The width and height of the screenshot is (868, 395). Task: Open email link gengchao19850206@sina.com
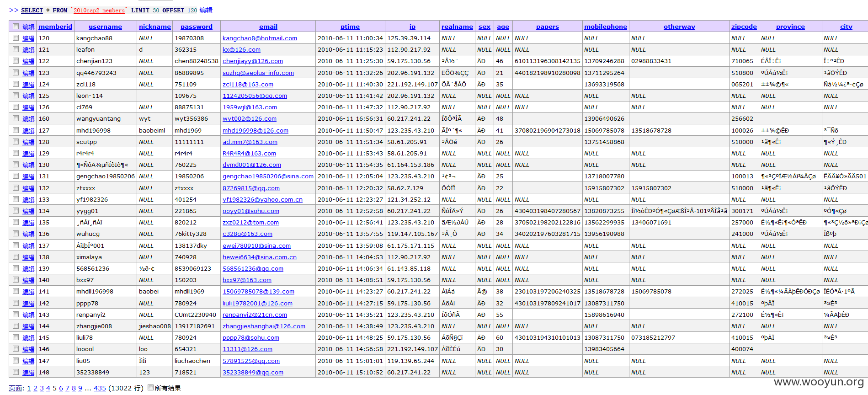point(268,176)
